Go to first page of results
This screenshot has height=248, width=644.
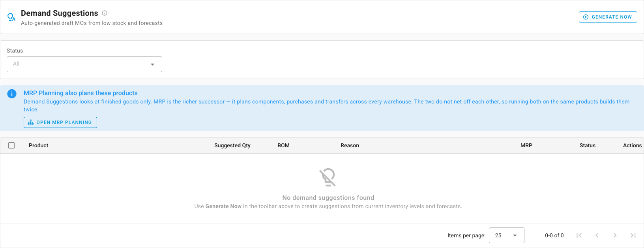(x=579, y=235)
